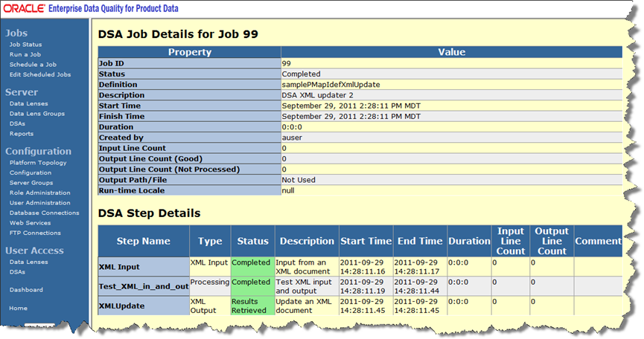Open Job Status page
This screenshot has width=644, height=339.
25,45
